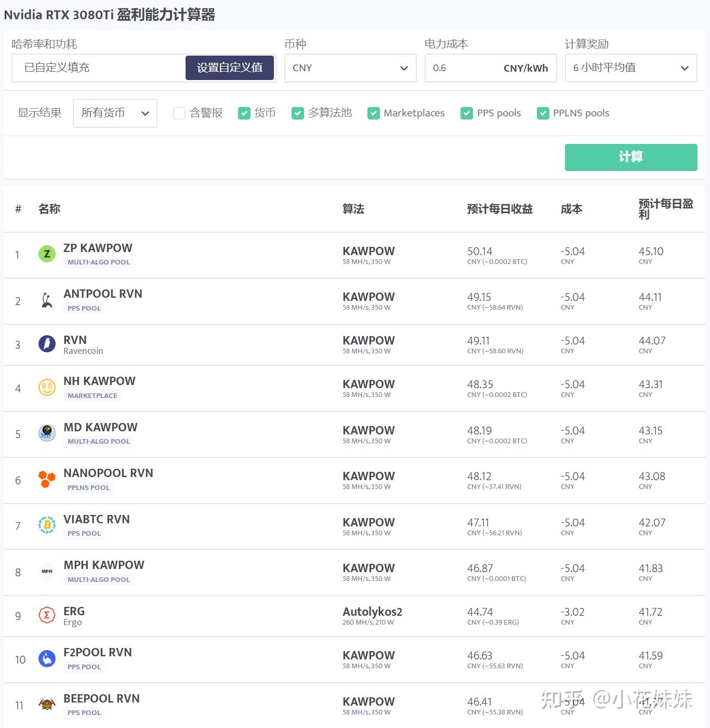Open the CNY currency dropdown
The image size is (710, 728).
click(350, 68)
